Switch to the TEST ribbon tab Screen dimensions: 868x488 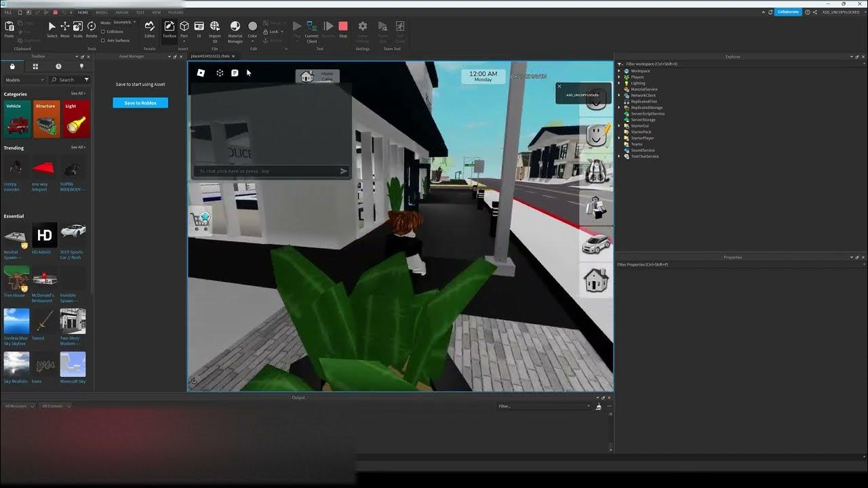pyautogui.click(x=140, y=12)
